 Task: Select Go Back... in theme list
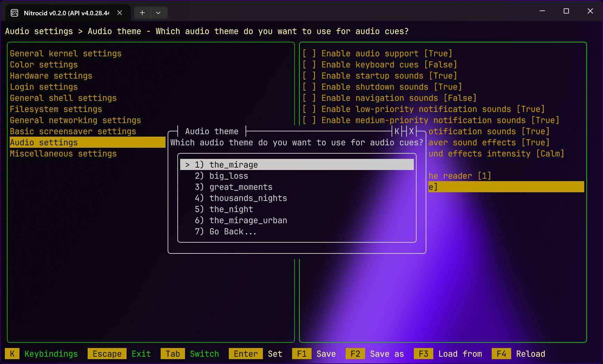[x=233, y=232]
